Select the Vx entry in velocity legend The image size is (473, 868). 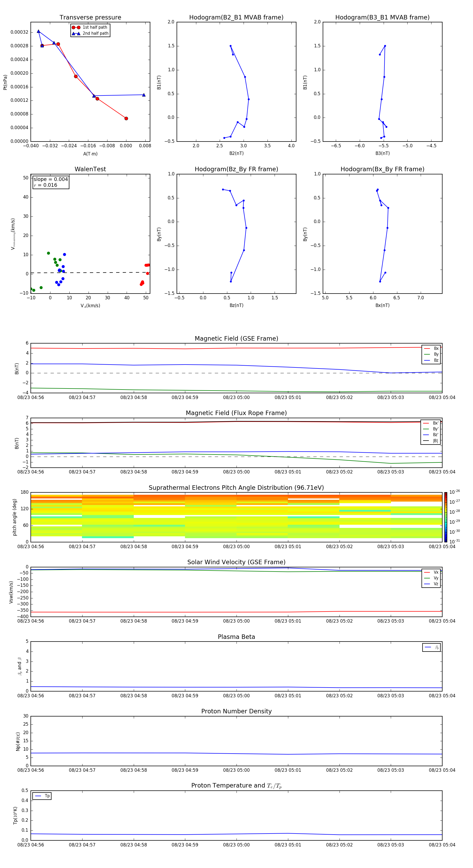point(431,572)
